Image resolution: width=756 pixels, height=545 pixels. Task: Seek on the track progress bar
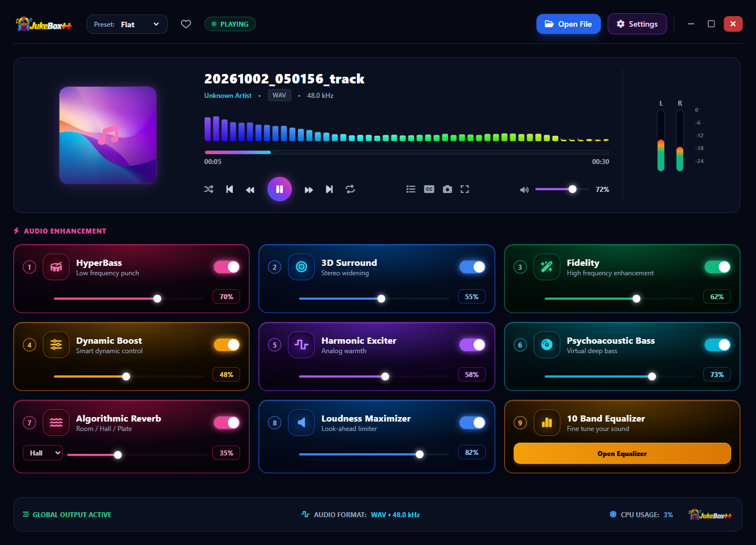point(407,152)
